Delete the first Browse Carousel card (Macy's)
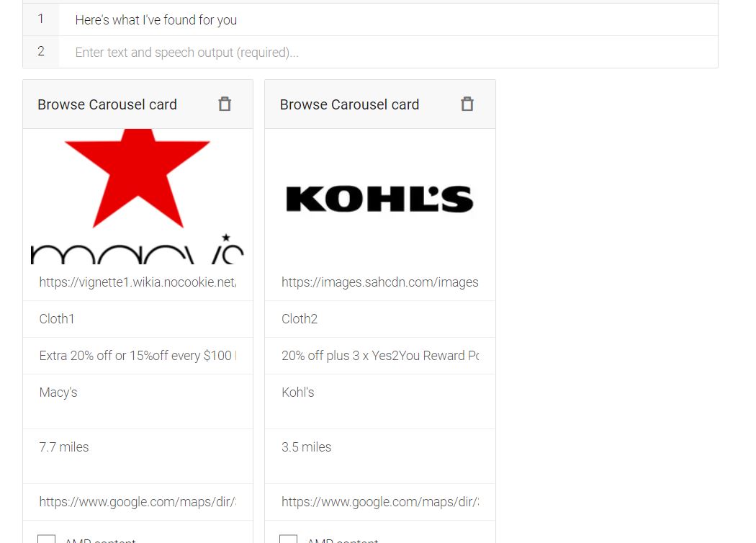This screenshot has height=543, width=756. tap(225, 104)
